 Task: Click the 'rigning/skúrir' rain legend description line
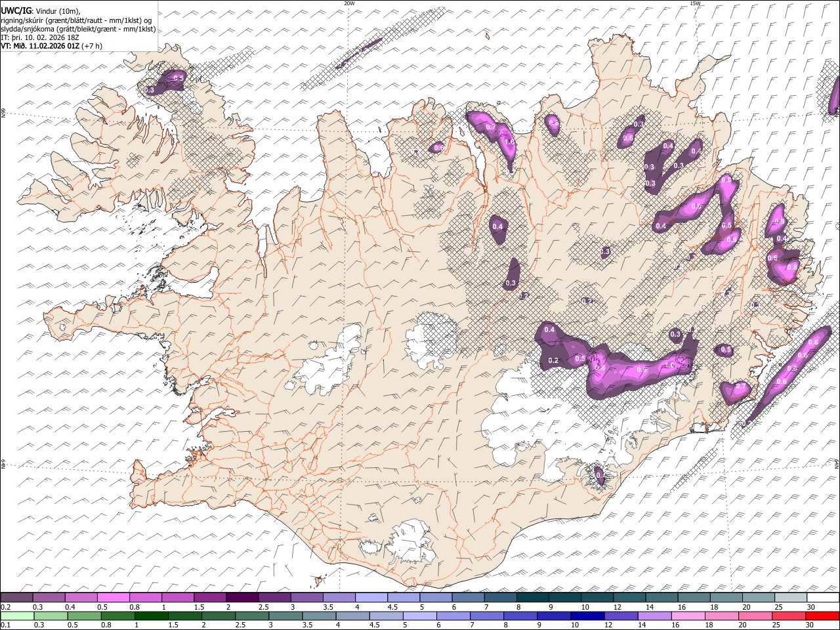[x=76, y=20]
